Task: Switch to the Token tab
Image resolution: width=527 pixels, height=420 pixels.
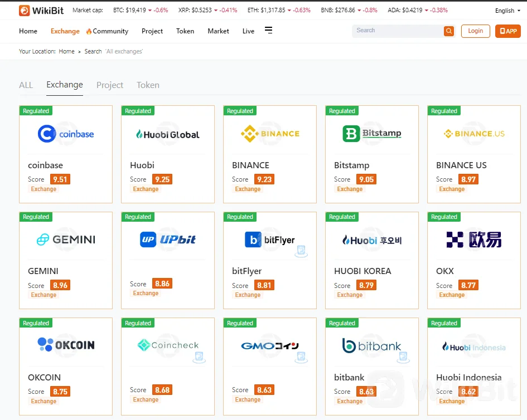Action: (x=148, y=85)
